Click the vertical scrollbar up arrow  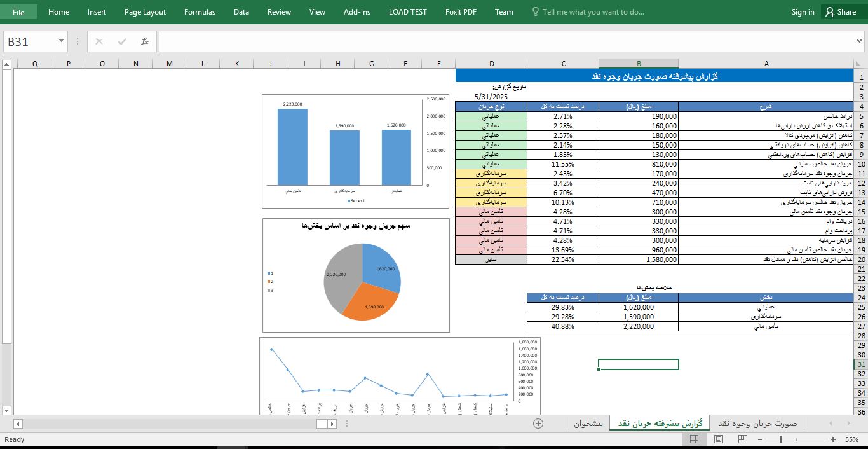pyautogui.click(x=6, y=64)
